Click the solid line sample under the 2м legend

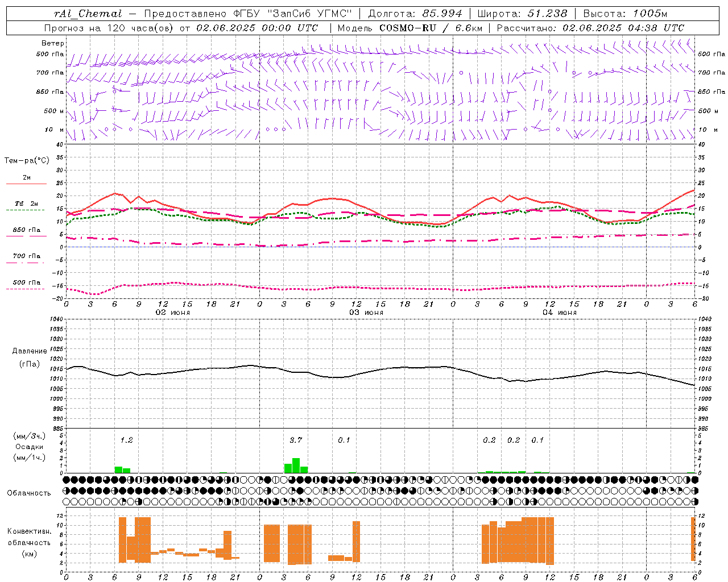click(x=26, y=184)
